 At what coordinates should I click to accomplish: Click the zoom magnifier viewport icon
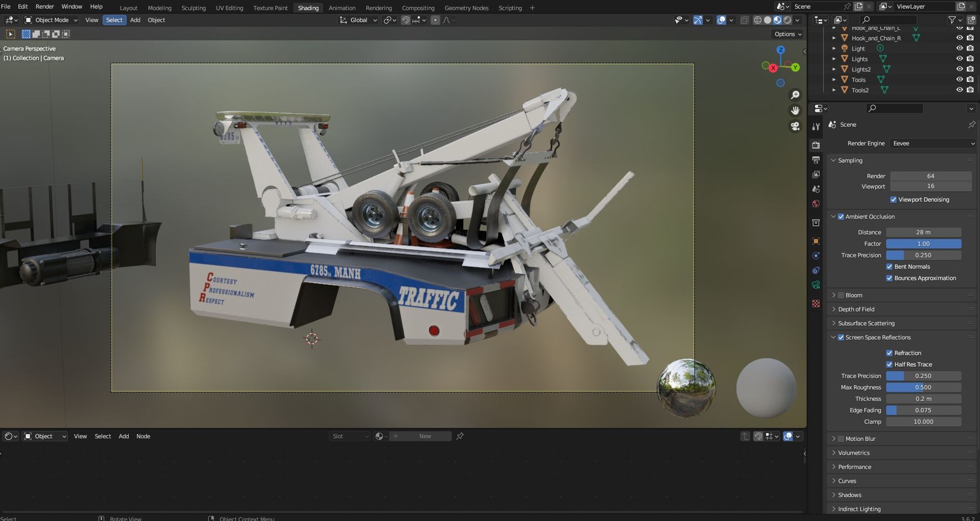pos(795,95)
